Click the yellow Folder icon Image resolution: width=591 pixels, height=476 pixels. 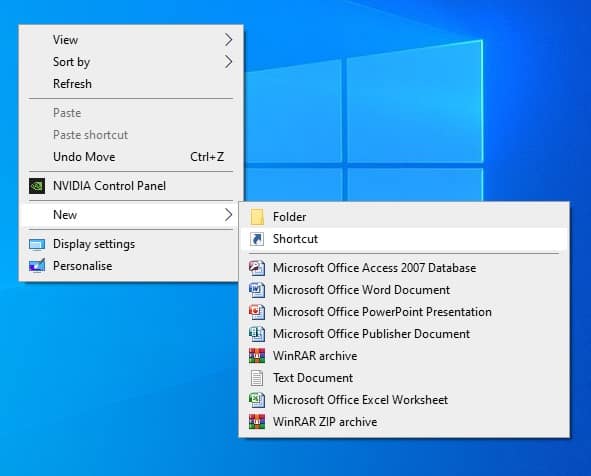(x=257, y=217)
